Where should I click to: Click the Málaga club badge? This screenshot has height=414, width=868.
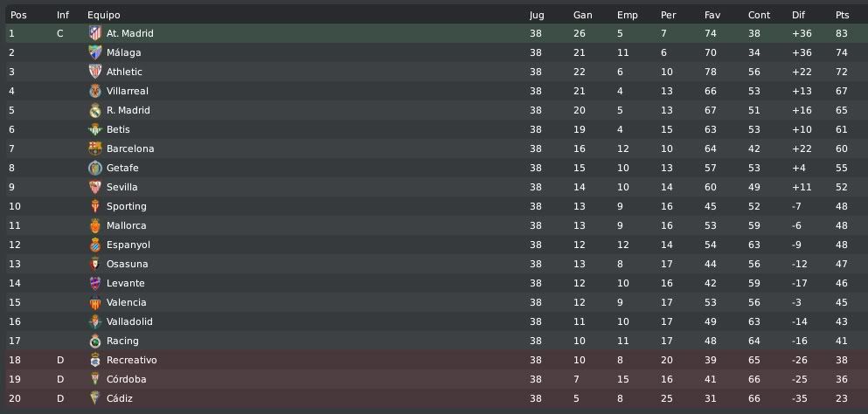(95, 52)
